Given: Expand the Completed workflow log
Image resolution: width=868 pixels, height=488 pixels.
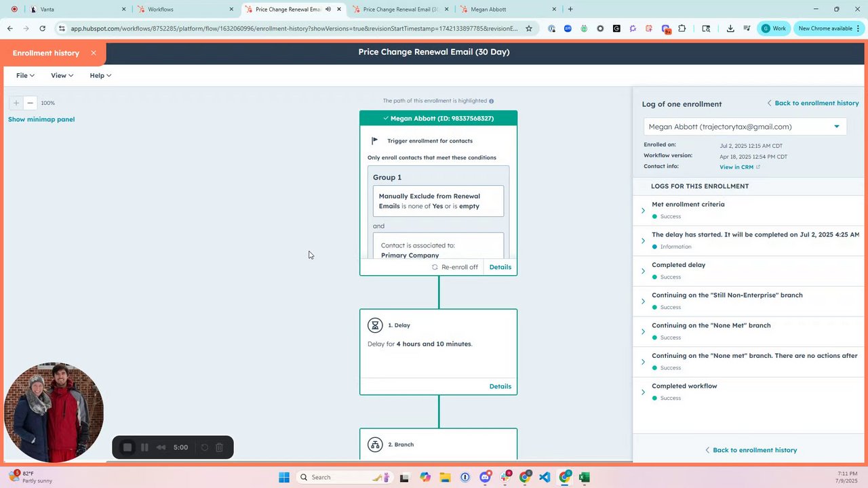Looking at the screenshot, I should pos(643,392).
